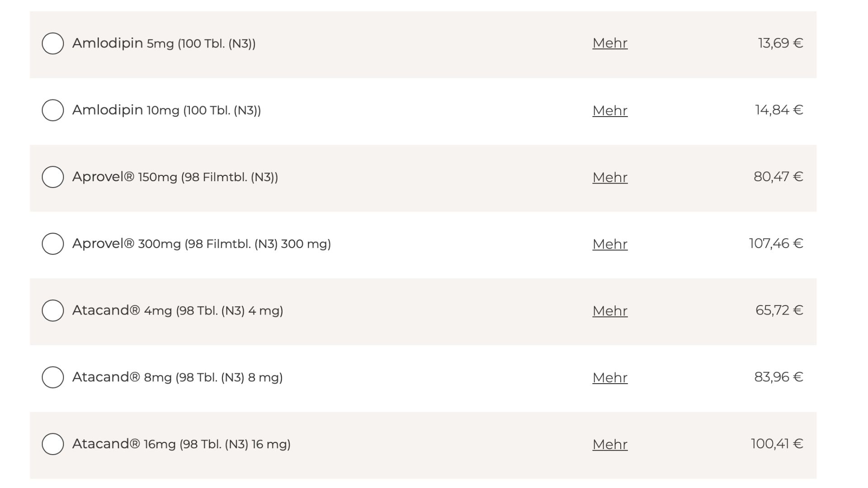Click the Amlodipin 5mg product name
This screenshot has height=488, width=868.
point(164,43)
